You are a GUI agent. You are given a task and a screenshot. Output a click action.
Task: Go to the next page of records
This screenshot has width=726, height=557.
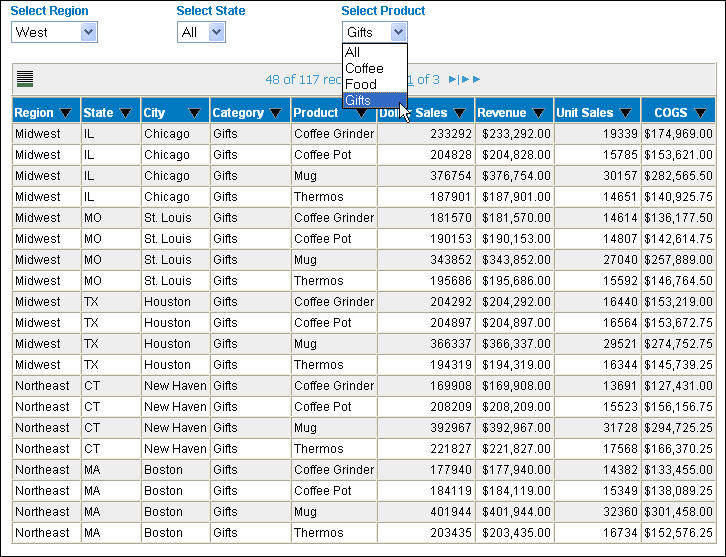pos(454,79)
